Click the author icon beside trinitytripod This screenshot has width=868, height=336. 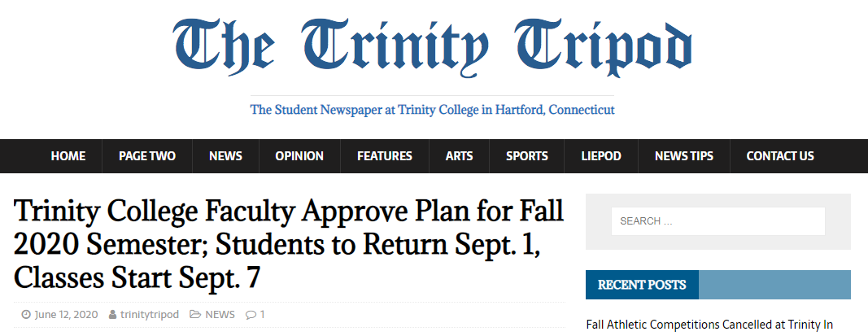[113, 315]
